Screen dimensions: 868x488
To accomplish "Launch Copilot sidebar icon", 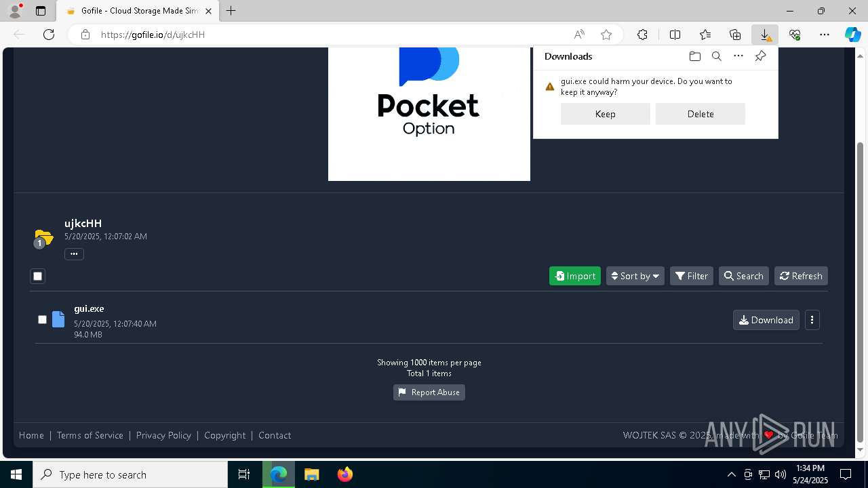I will (852, 35).
